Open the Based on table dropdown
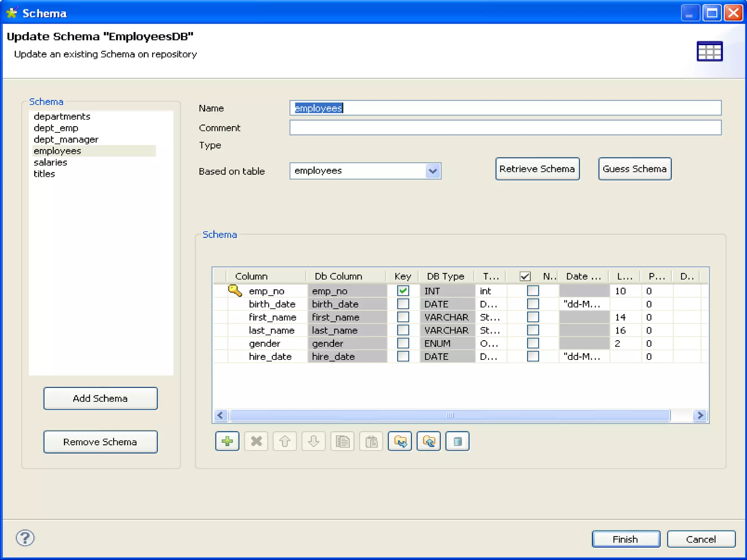The width and height of the screenshot is (747, 560). pyautogui.click(x=433, y=171)
